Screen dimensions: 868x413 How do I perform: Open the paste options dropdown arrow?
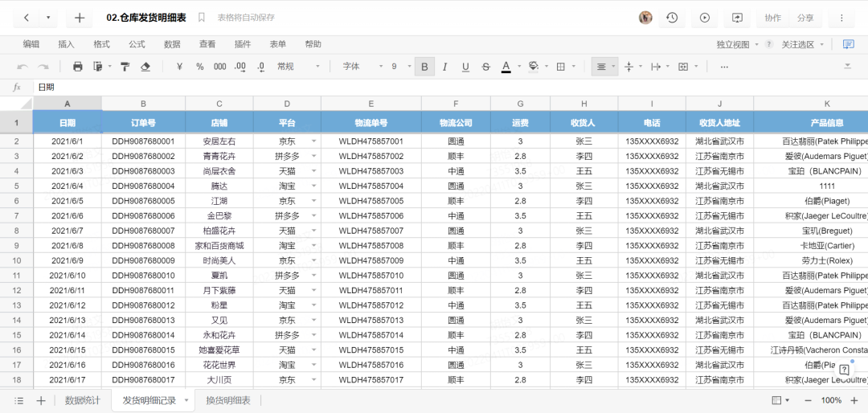pos(109,67)
